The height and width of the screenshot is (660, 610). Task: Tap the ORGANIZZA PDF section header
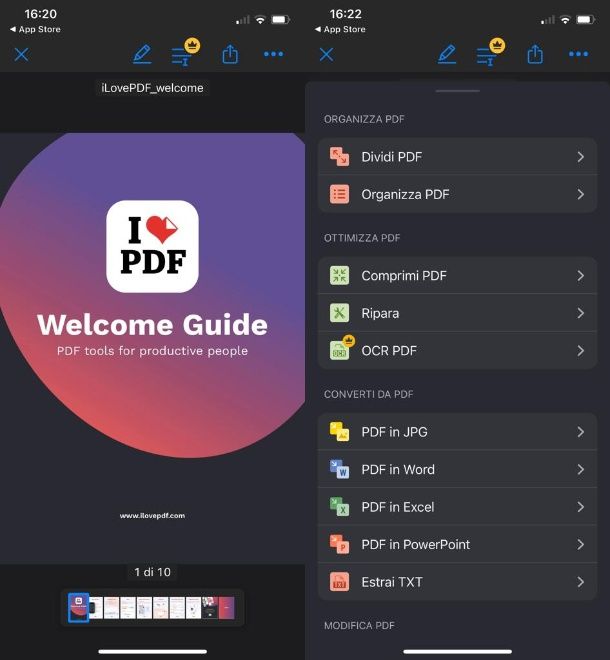[x=364, y=119]
